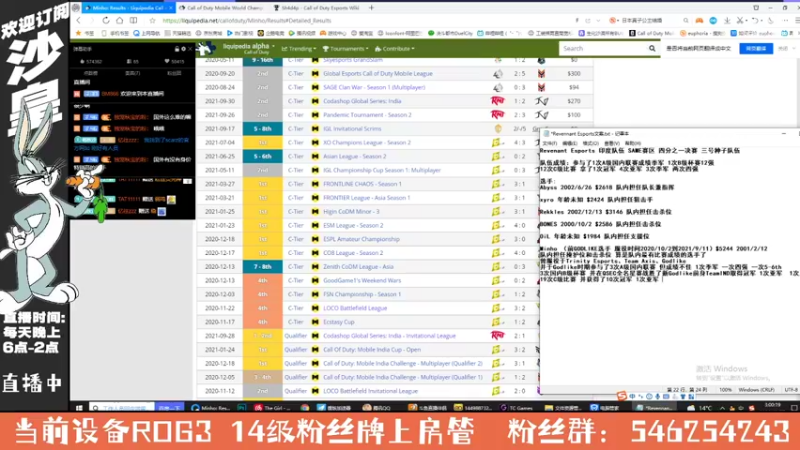Click the $300 prize cell
The height and width of the screenshot is (450, 800).
coord(574,73)
